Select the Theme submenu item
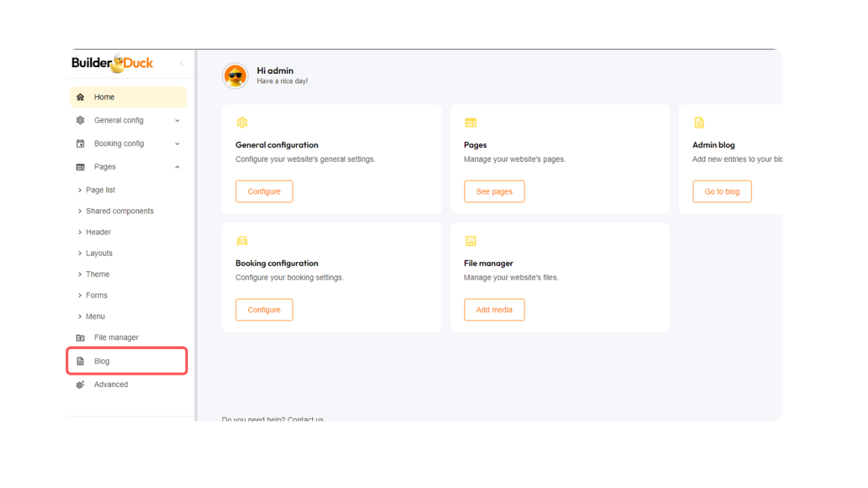Screen dimensions: 868x488 click(98, 274)
